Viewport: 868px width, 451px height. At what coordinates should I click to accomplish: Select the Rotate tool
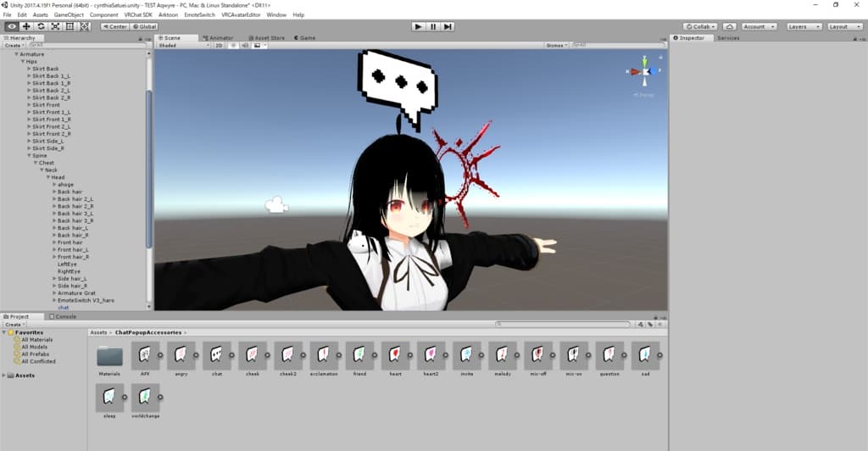41,26
